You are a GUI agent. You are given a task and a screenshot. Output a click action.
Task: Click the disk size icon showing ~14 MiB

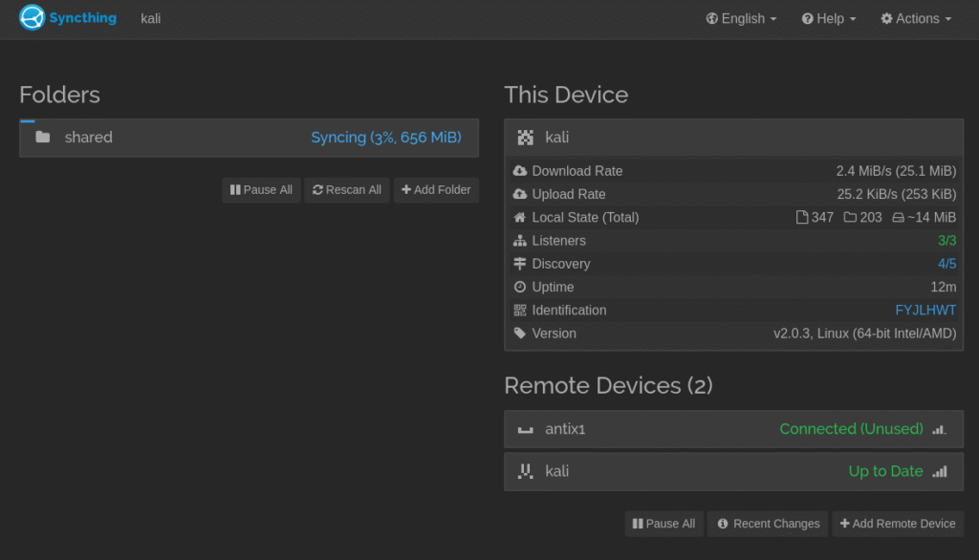[898, 217]
